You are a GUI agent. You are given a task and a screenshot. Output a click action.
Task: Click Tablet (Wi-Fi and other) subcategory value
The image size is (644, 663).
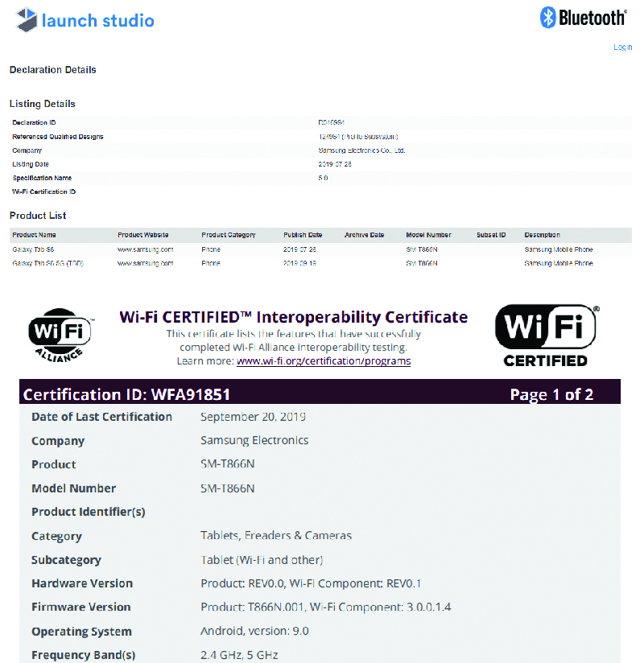pos(262,560)
